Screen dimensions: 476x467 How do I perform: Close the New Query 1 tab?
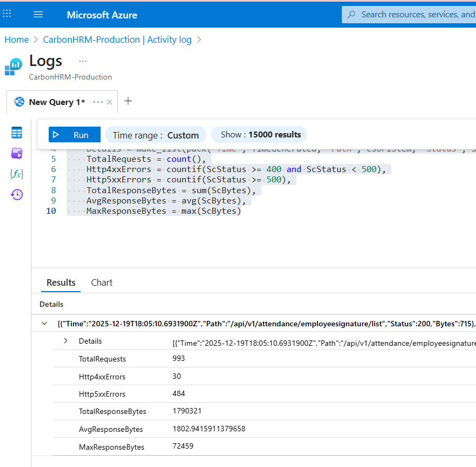tap(110, 102)
